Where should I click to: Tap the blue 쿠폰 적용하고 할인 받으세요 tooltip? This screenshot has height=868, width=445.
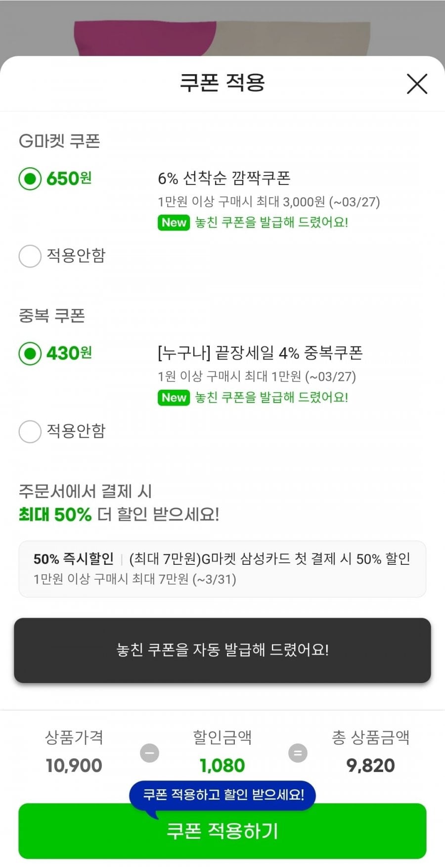[x=222, y=794]
